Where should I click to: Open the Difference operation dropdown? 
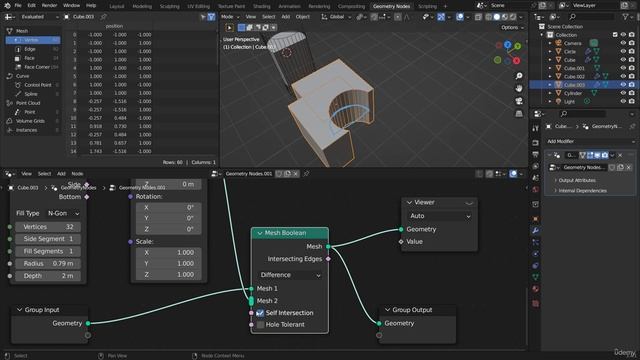click(x=290, y=275)
